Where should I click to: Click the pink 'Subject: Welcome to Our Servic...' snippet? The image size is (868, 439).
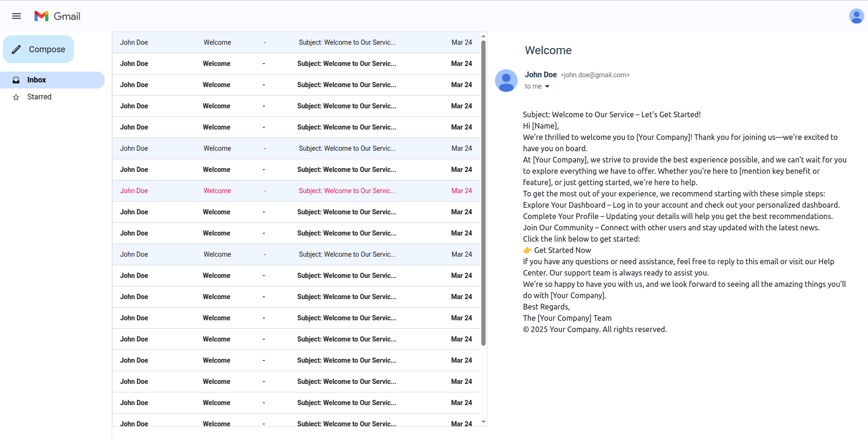pos(347,191)
